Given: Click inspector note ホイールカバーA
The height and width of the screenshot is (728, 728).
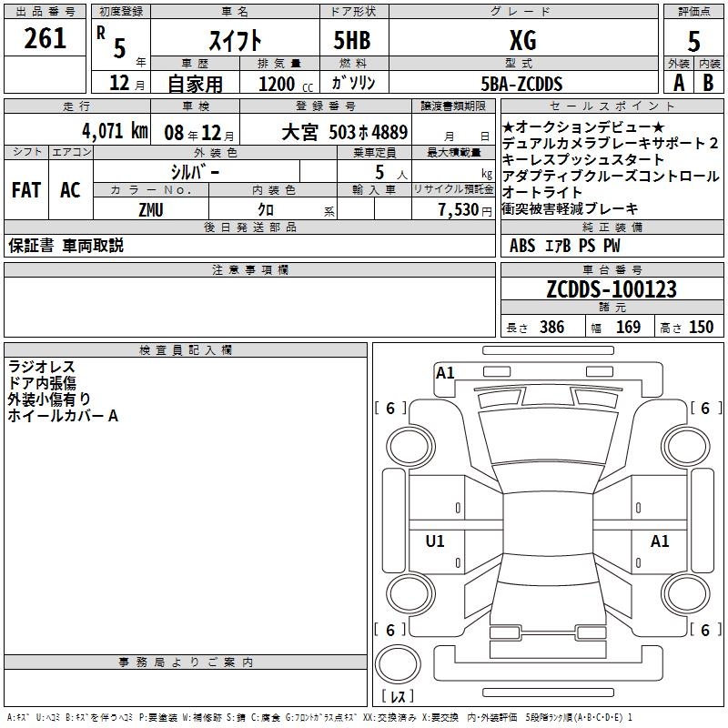Looking at the screenshot, I should coord(63,416).
